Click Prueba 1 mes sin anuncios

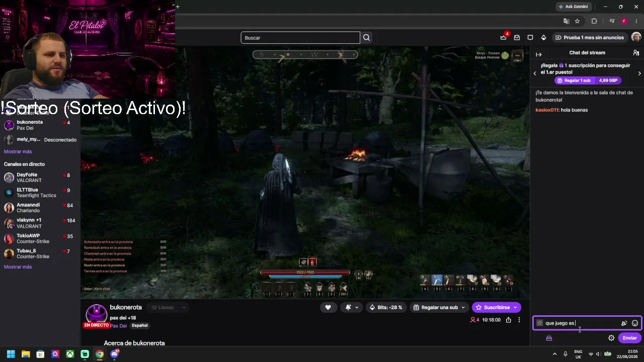tap(590, 38)
